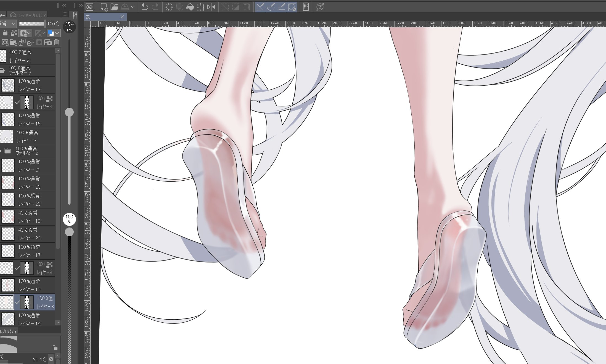Click the New layer folder icon

coord(13,42)
